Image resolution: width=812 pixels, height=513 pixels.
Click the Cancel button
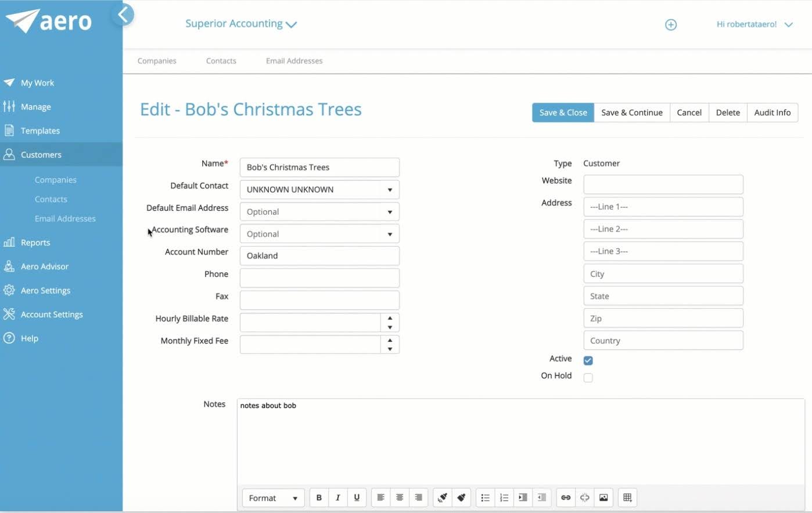pyautogui.click(x=689, y=113)
